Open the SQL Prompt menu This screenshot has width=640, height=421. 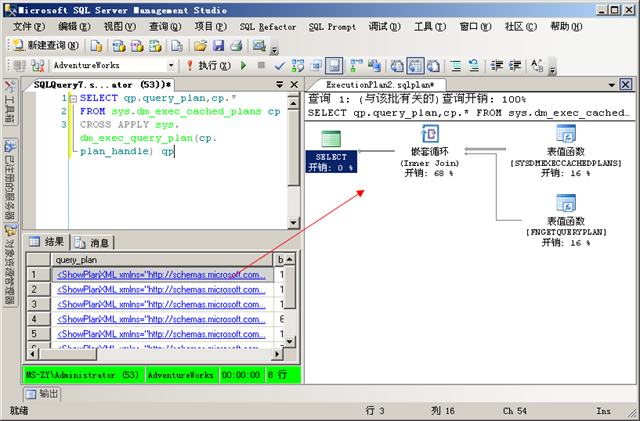[332, 27]
